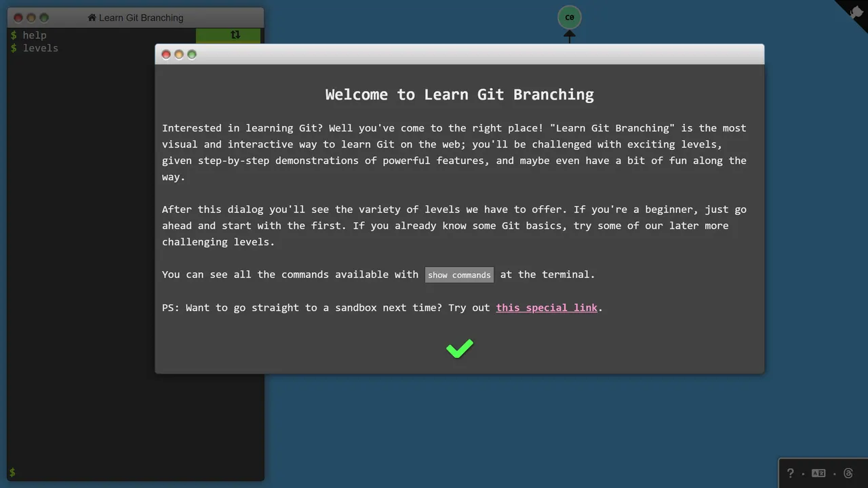Screen dimensions: 868x488
Task: Click the "help" command in terminal history
Action: click(35, 35)
